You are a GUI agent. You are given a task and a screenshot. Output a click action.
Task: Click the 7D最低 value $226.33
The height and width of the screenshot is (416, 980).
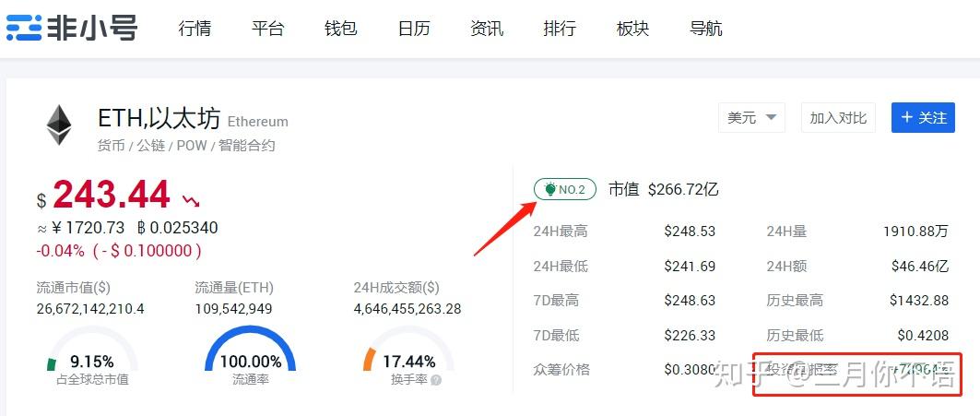[x=690, y=336]
